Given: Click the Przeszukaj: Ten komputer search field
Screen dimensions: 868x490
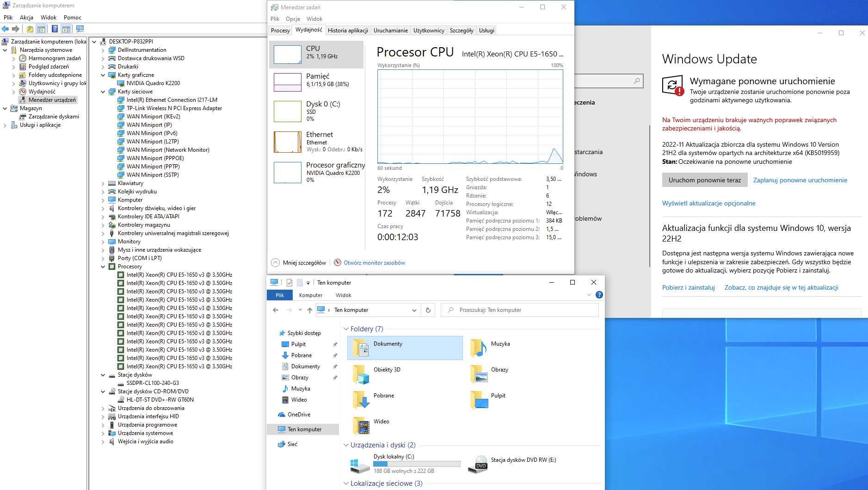Looking at the screenshot, I should click(x=520, y=310).
